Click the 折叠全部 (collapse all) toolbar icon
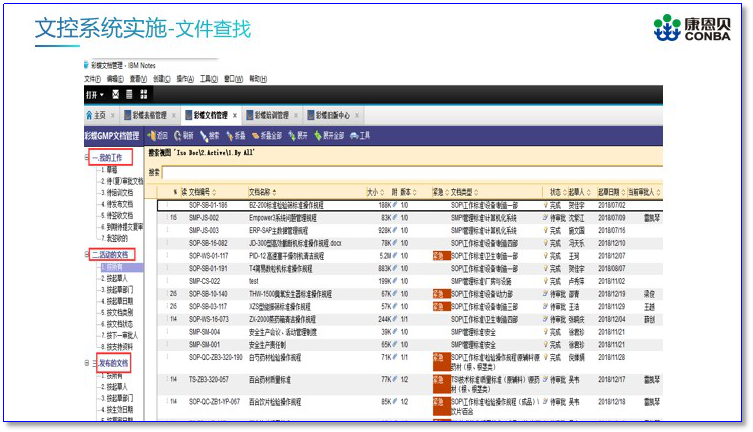 (260, 135)
